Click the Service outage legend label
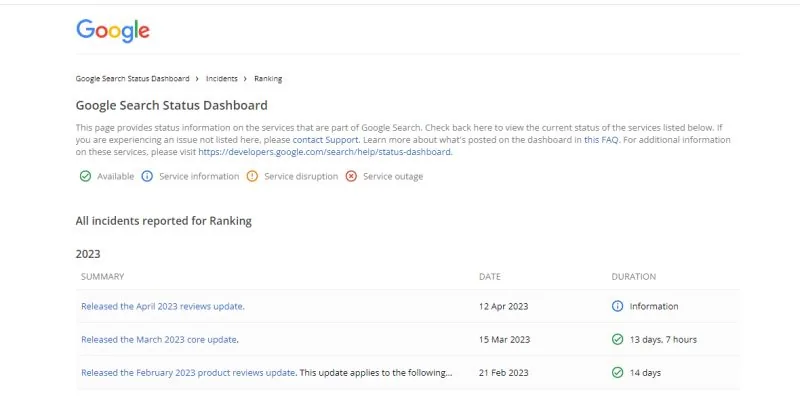The width and height of the screenshot is (800, 413). (x=393, y=177)
